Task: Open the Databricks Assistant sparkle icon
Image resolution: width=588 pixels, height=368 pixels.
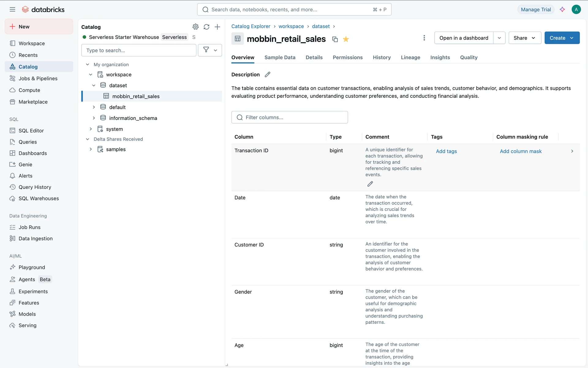Action: pos(562,10)
